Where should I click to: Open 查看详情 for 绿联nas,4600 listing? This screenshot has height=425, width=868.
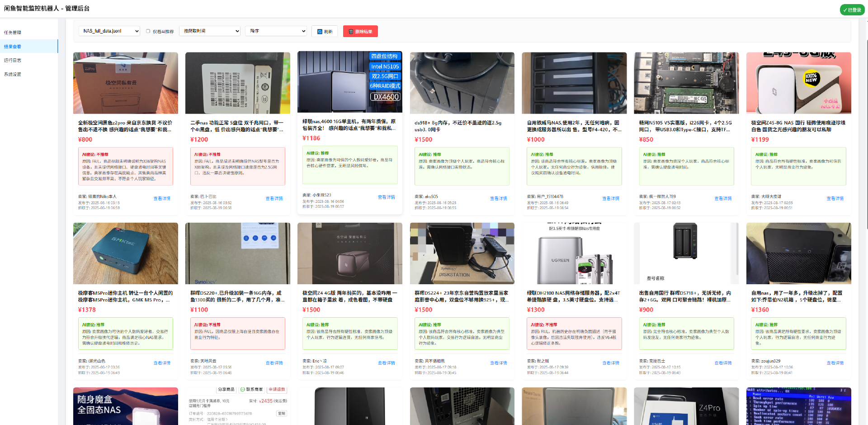point(387,197)
